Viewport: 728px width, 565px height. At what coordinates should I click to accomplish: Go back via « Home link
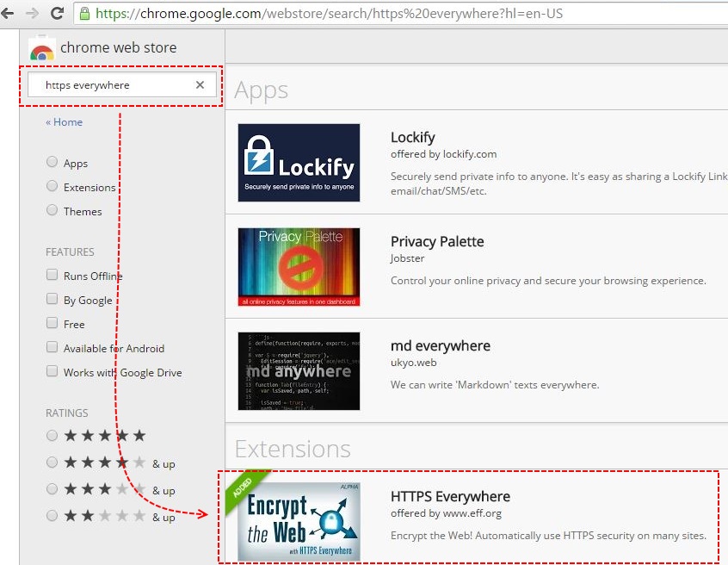pyautogui.click(x=64, y=122)
